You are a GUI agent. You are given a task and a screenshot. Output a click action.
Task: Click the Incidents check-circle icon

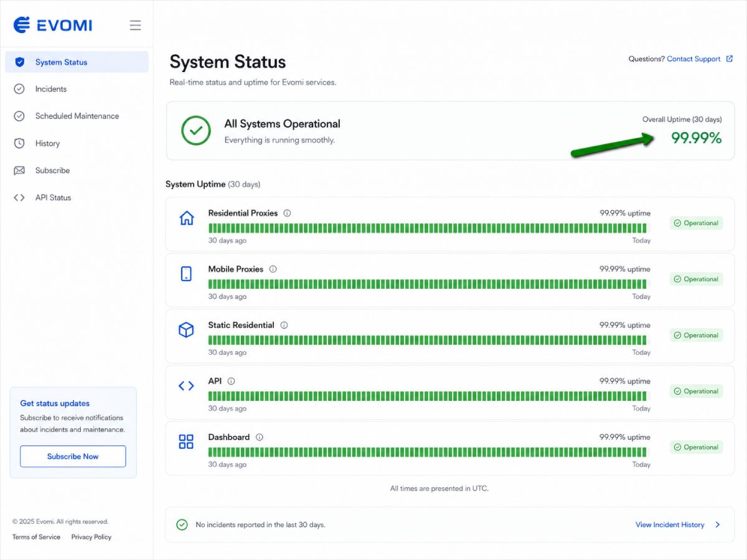(x=19, y=89)
